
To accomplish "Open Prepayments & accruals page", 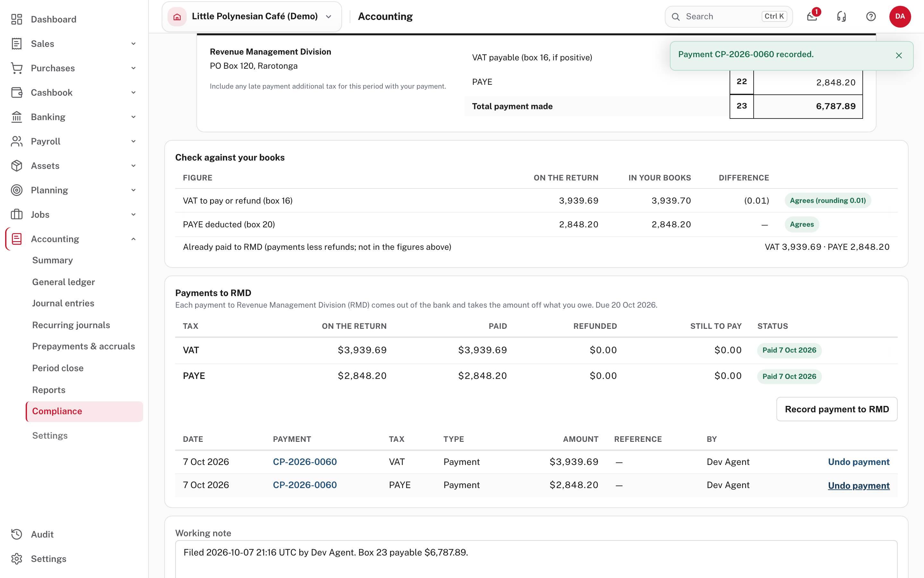I will click(x=83, y=346).
